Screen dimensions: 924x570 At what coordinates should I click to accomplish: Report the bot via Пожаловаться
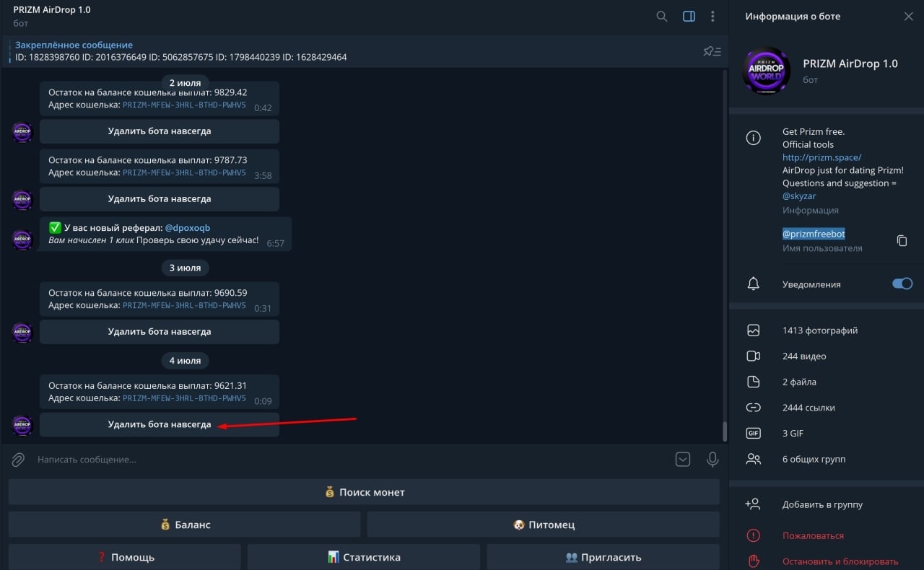coord(813,535)
